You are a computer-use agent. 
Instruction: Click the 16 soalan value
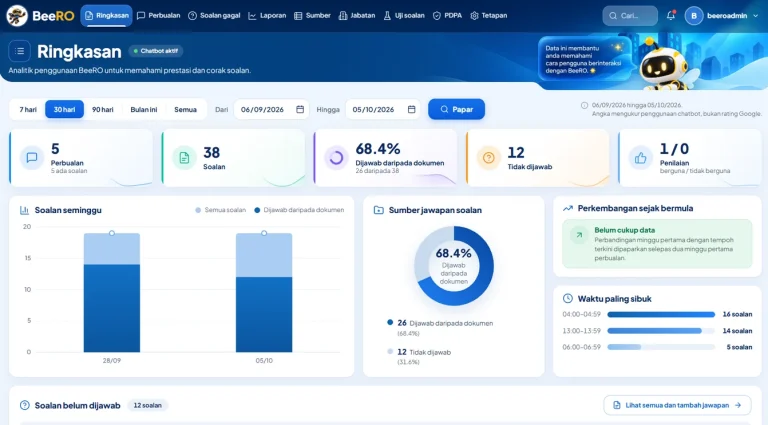point(737,314)
